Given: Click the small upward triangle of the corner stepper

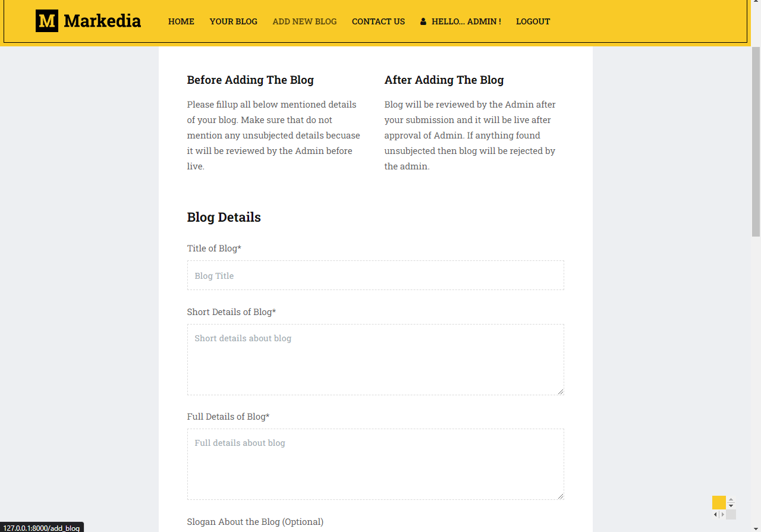Looking at the screenshot, I should 731,499.
